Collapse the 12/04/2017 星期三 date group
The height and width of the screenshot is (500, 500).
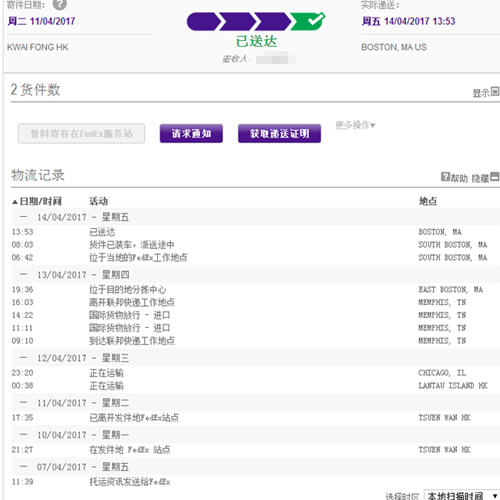(23, 358)
